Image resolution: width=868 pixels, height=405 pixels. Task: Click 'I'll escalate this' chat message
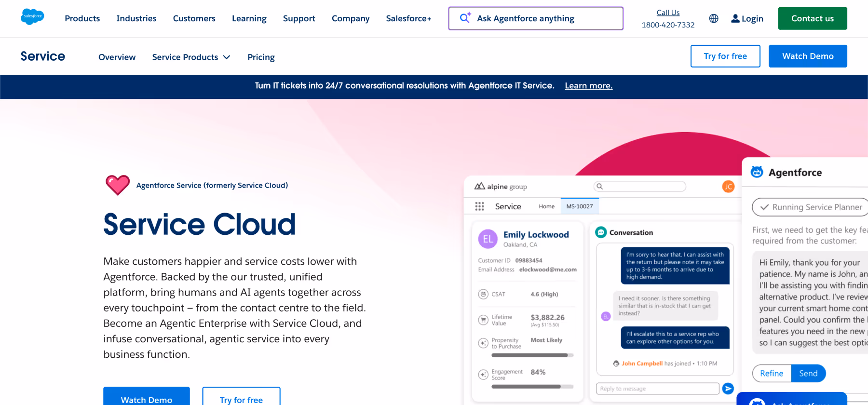point(675,337)
